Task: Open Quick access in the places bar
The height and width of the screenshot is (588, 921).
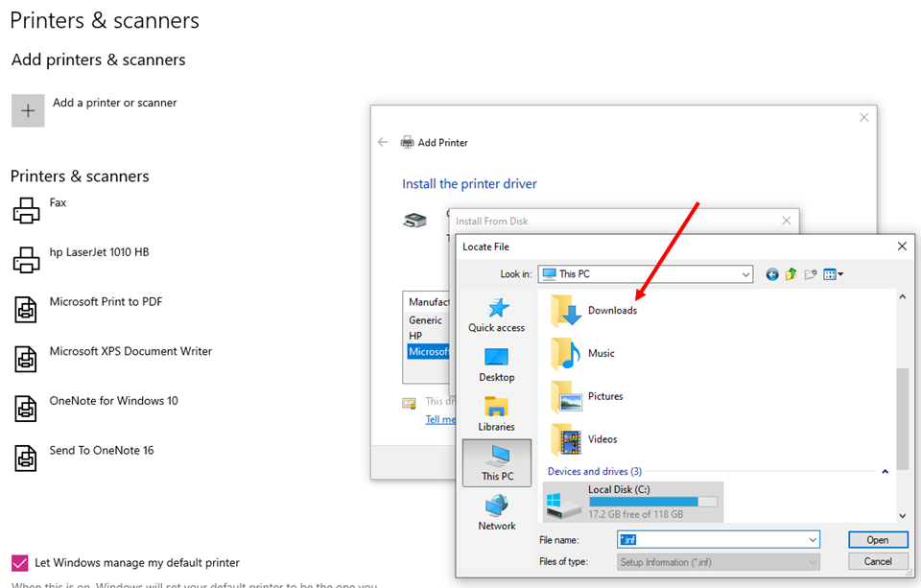Action: [496, 316]
